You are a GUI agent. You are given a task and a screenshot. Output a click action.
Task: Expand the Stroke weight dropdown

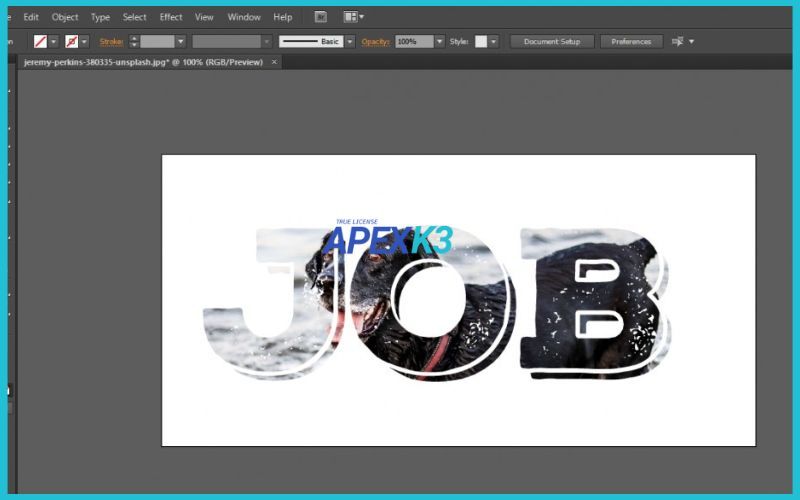(x=180, y=42)
